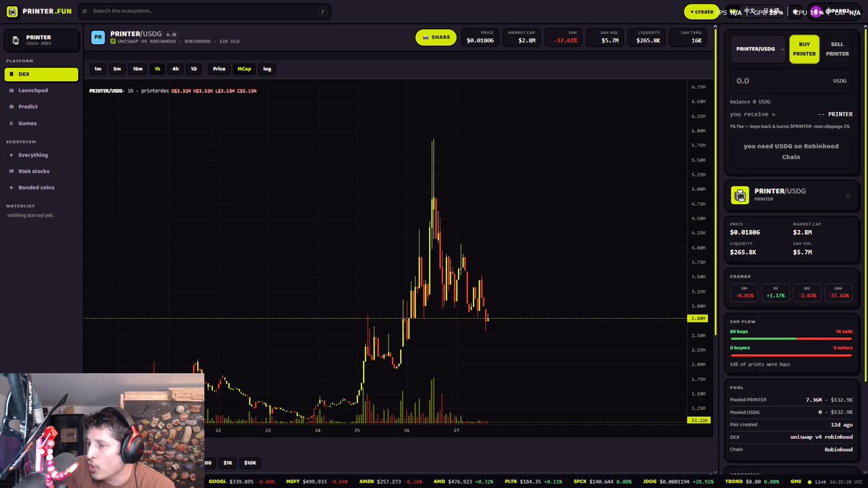Click the 24H change -37.61% tile in Change
Image resolution: width=868 pixels, height=488 pixels.
(838, 292)
